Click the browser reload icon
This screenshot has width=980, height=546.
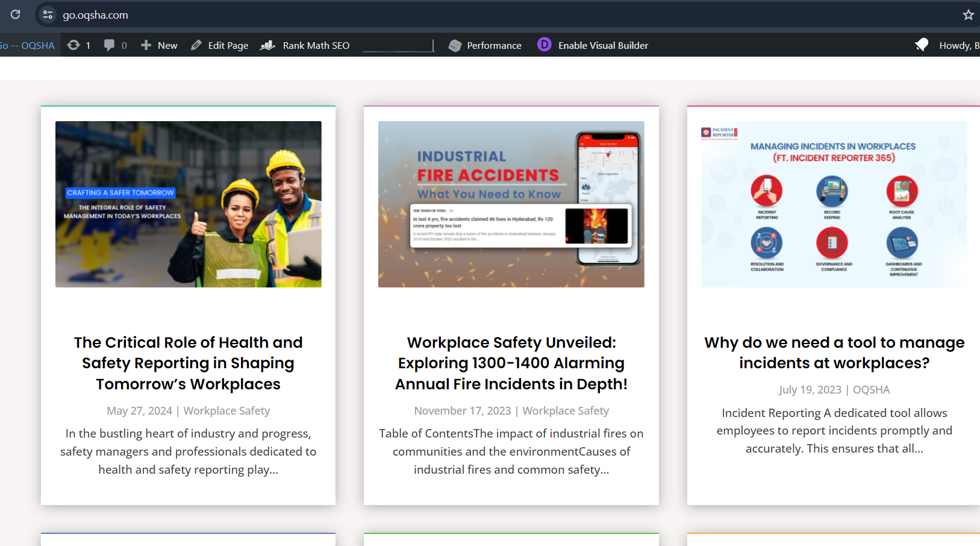tap(16, 14)
